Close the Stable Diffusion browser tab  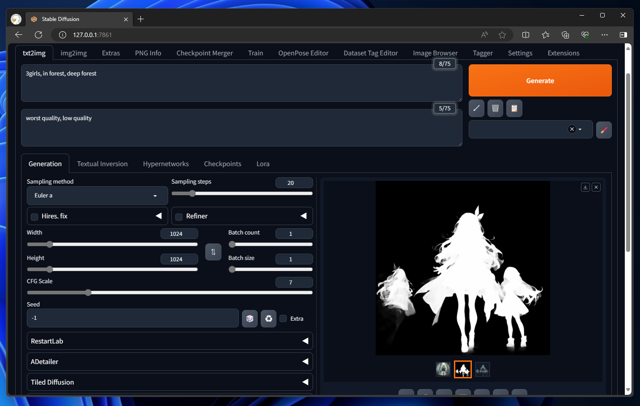click(x=126, y=19)
